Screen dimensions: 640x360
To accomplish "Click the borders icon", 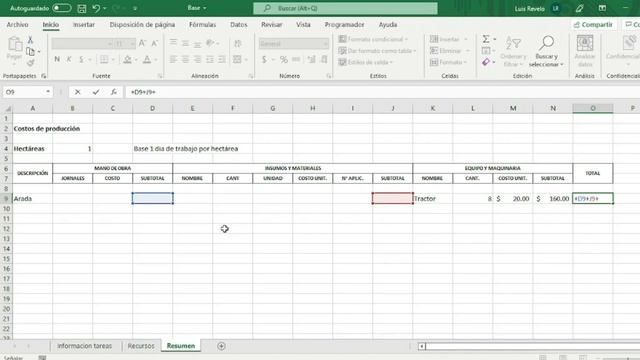I will click(104, 60).
